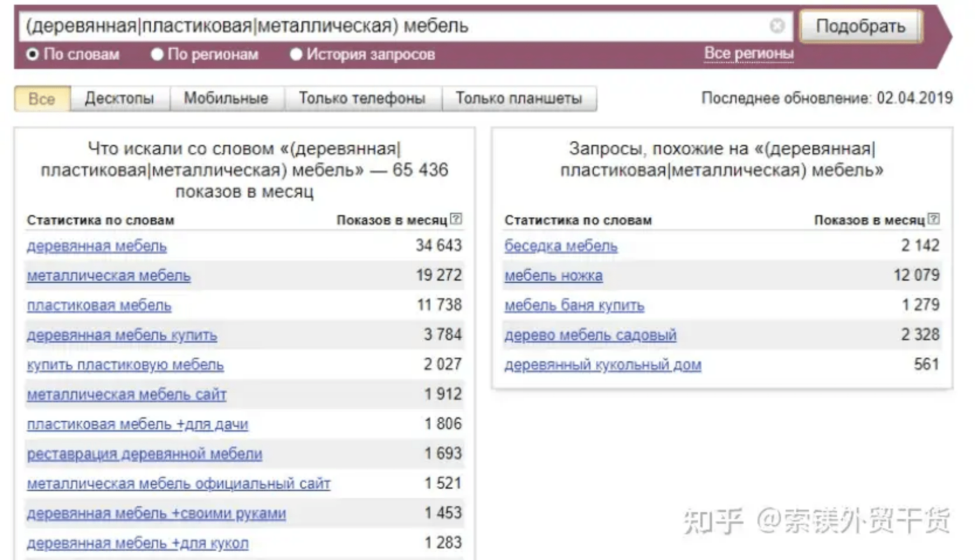The height and width of the screenshot is (560, 975).
Task: Clear the search field with the X icon
Action: pyautogui.click(x=777, y=25)
